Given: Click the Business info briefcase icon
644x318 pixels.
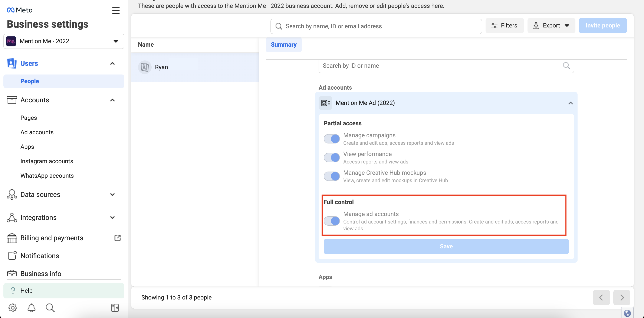Looking at the screenshot, I should pyautogui.click(x=12, y=273).
